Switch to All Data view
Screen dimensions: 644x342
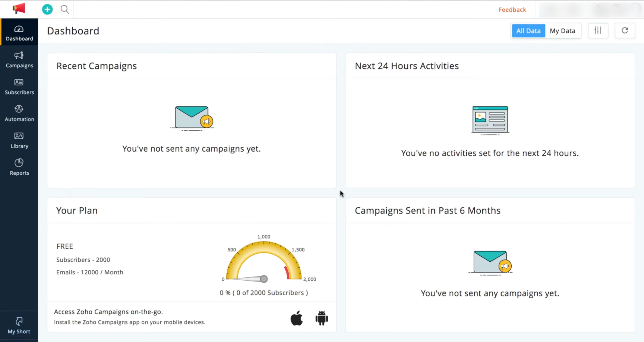click(x=528, y=31)
